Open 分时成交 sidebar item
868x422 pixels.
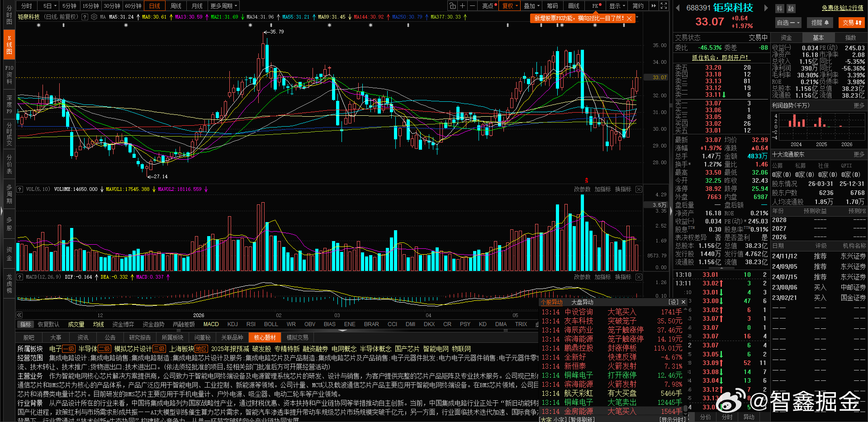9,134
